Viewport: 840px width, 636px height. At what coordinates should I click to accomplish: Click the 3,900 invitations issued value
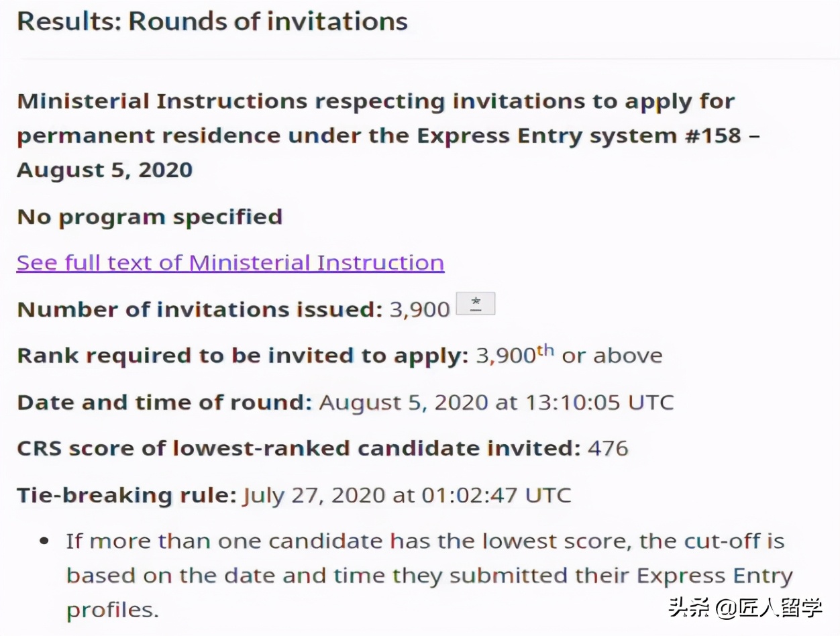pos(419,309)
